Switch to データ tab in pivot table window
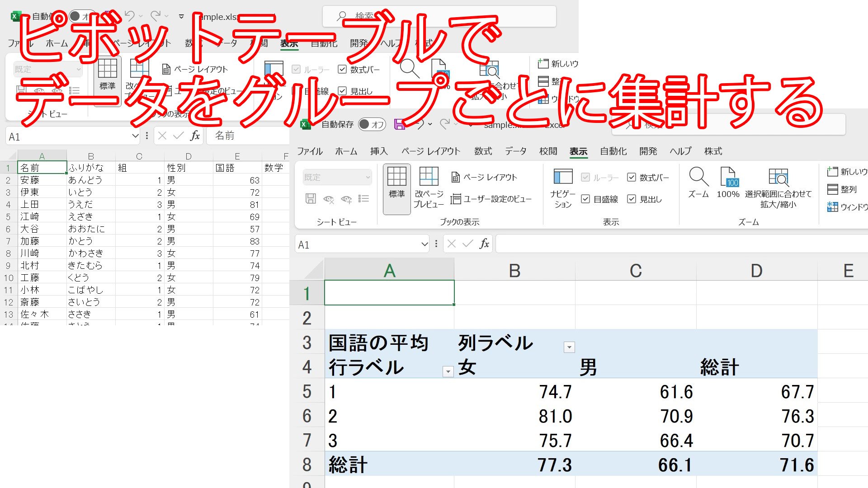 [x=515, y=151]
